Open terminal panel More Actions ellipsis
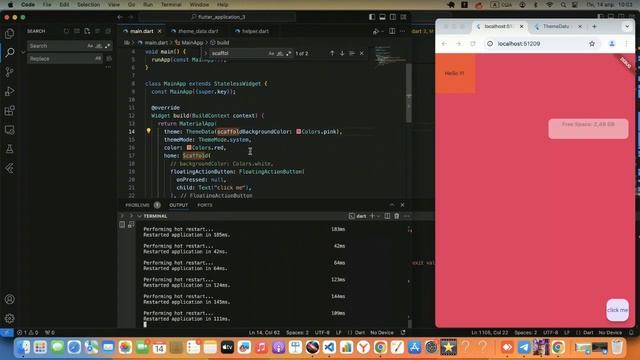Screen dimensions: 640x360 [407, 216]
